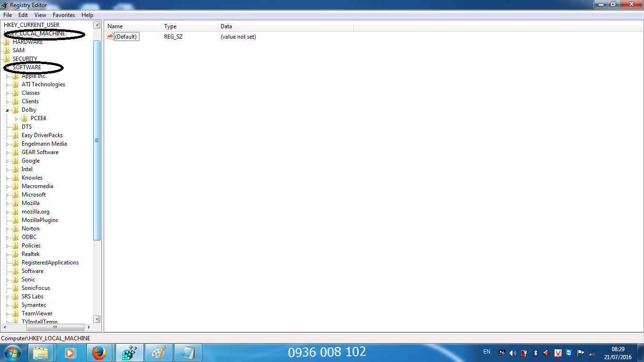Open the Favorites menu
644x362 pixels.
point(64,15)
